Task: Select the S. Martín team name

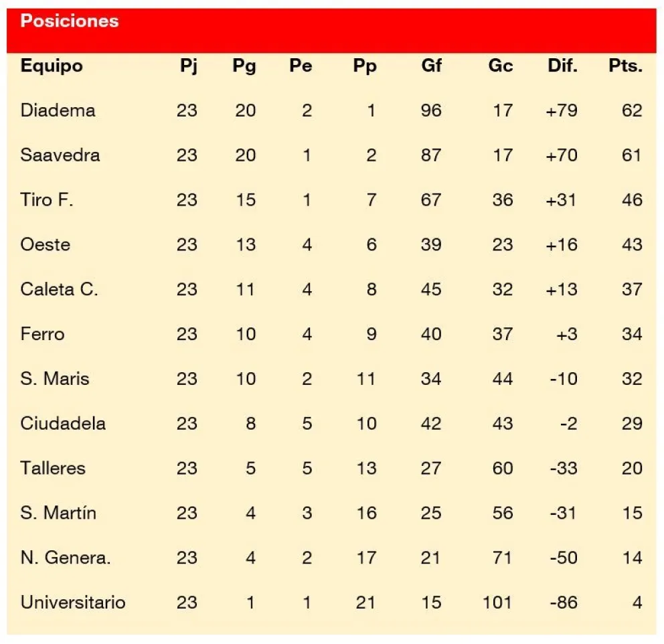Action: coord(58,513)
